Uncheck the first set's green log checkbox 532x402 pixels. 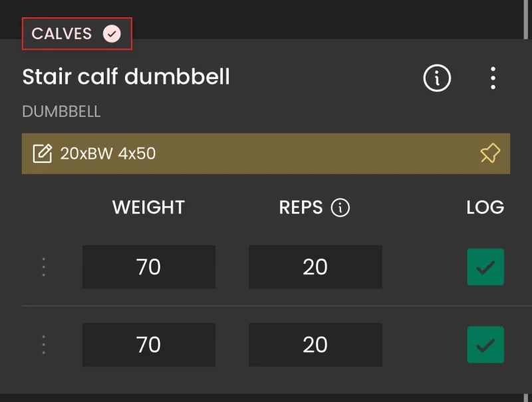click(x=485, y=267)
